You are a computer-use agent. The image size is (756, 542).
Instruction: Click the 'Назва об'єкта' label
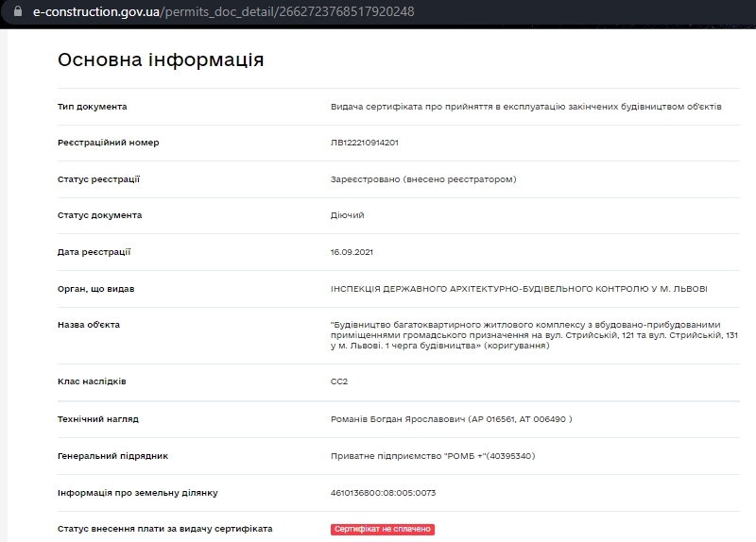[89, 325]
